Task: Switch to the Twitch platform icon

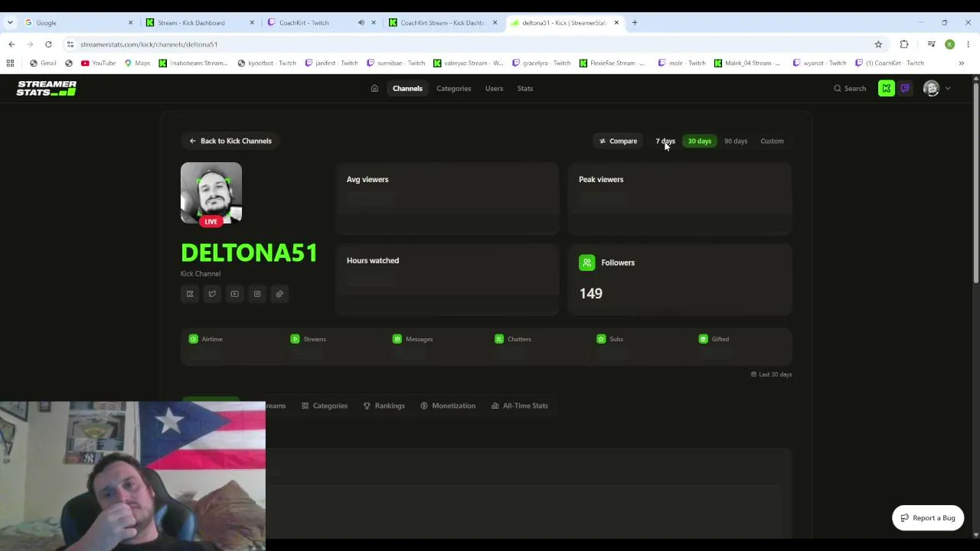Action: pos(905,89)
